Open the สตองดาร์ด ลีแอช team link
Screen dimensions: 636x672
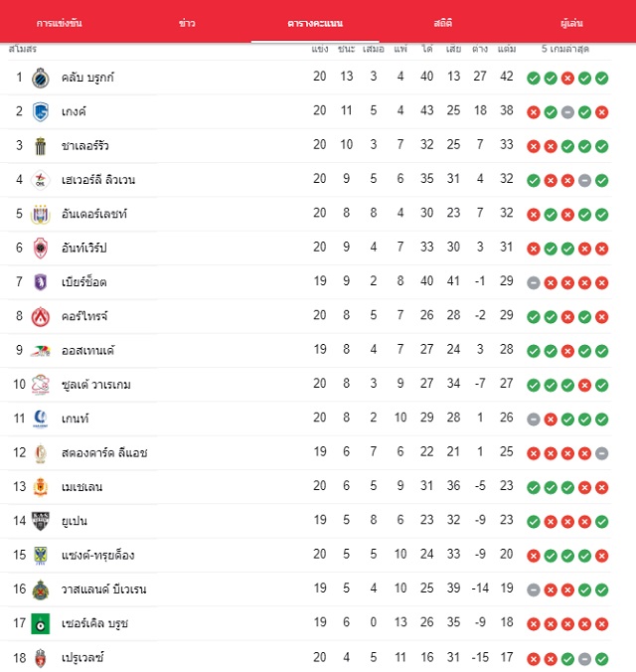tap(104, 452)
